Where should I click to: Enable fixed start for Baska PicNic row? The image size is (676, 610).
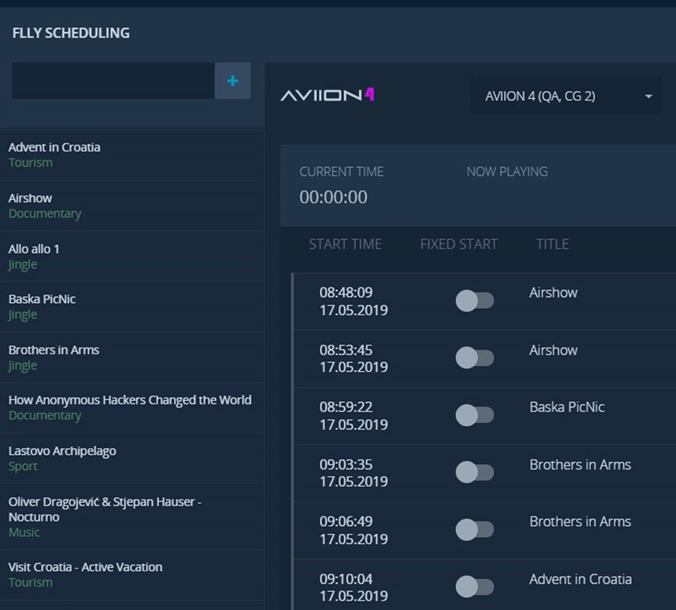[474, 415]
